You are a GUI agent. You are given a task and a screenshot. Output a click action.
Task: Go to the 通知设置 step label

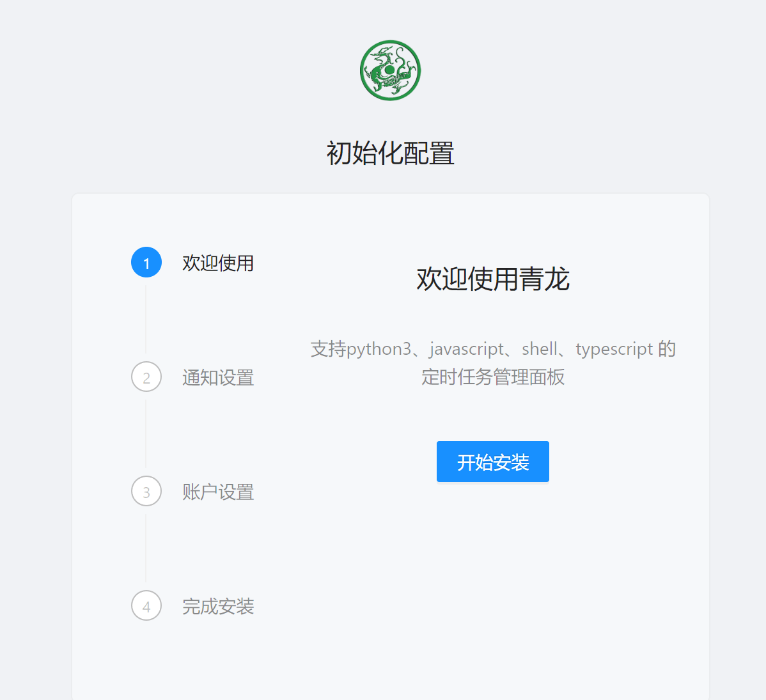point(218,377)
